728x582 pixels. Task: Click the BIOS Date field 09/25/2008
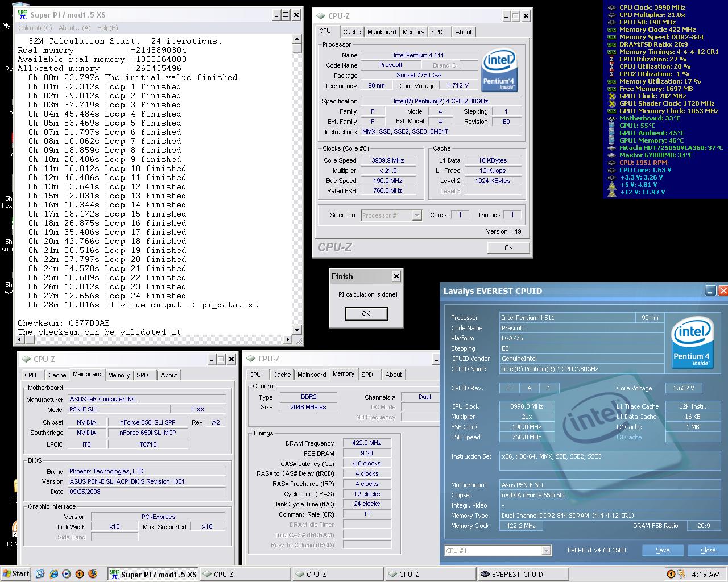coord(147,492)
